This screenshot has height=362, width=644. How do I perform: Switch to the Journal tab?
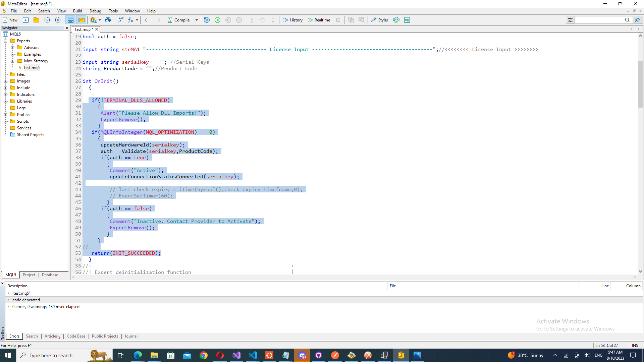(131, 336)
